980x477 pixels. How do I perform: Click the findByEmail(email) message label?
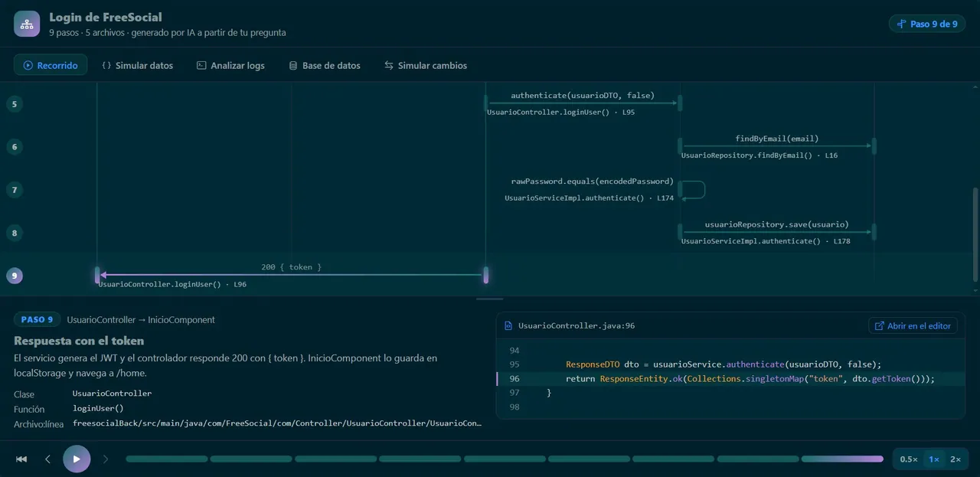click(x=777, y=139)
